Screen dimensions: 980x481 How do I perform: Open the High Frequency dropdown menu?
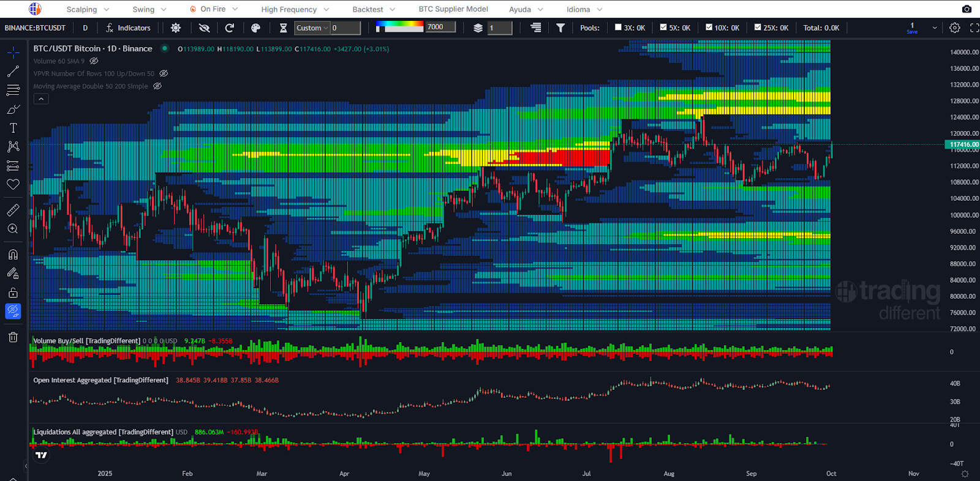pyautogui.click(x=295, y=9)
